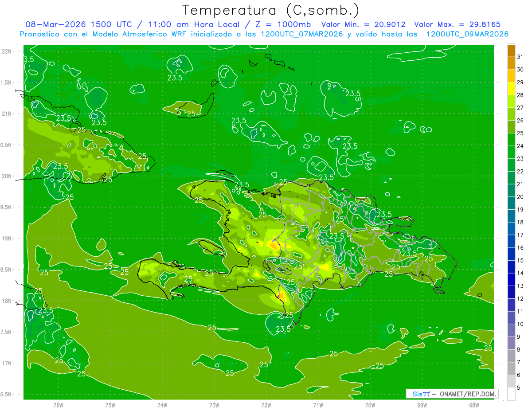532x411 pixels.
Task: Click the '20N' latitude axis label
Action: tap(6, 176)
